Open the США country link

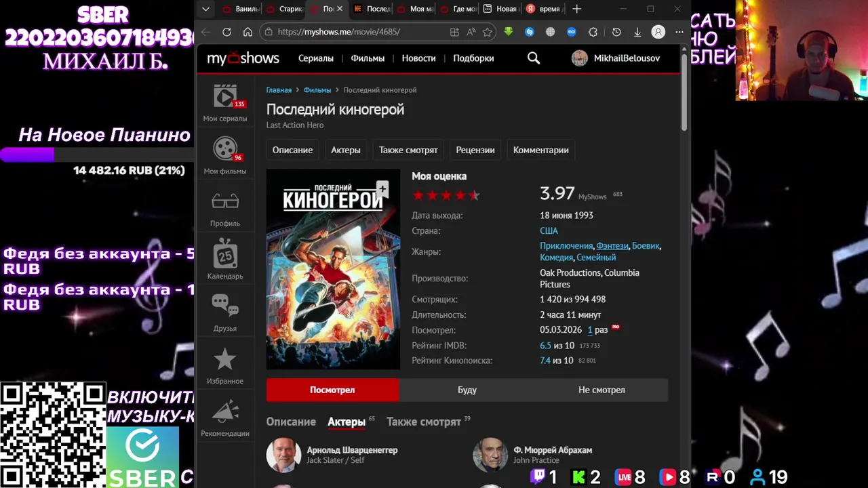pyautogui.click(x=549, y=230)
